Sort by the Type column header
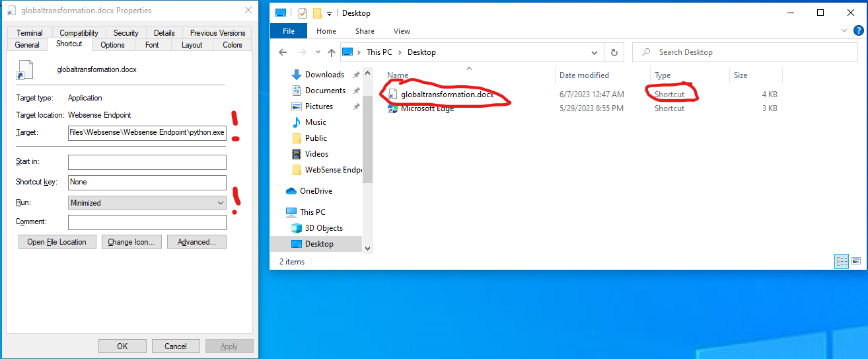 point(663,75)
